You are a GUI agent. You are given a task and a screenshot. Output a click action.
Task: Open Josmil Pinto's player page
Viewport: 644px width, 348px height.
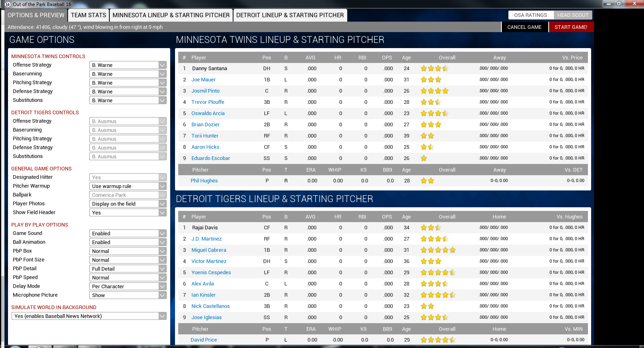click(205, 91)
